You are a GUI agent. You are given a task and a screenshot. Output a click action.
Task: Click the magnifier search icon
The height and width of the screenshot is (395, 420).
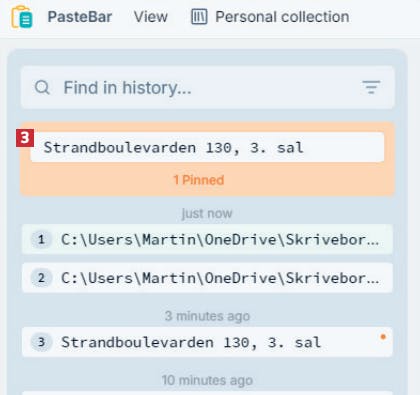pyautogui.click(x=42, y=88)
